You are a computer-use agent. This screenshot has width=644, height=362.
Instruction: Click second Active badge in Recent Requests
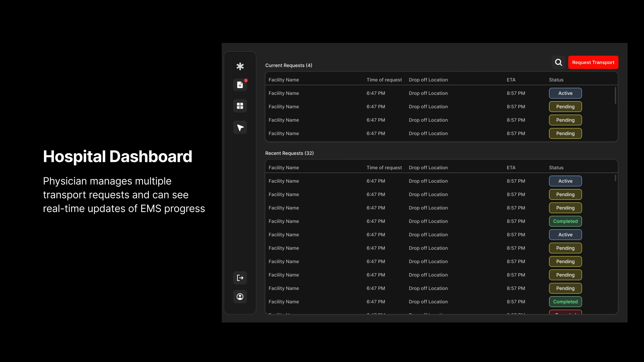click(x=565, y=235)
